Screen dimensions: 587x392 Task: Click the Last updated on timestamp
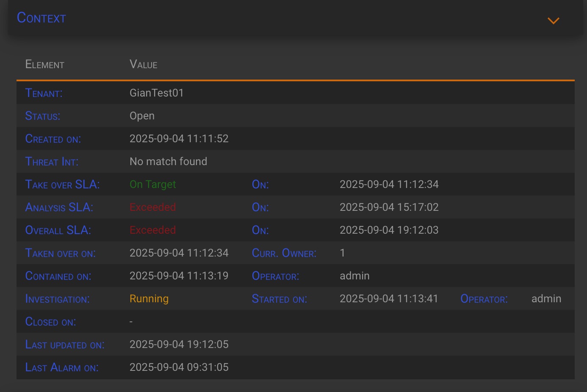click(179, 345)
